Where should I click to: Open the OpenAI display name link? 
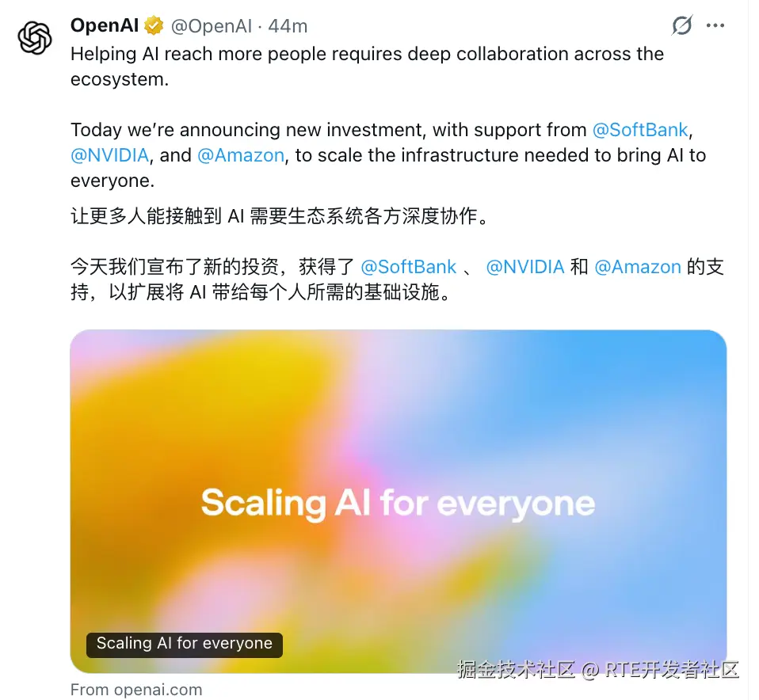pos(105,25)
